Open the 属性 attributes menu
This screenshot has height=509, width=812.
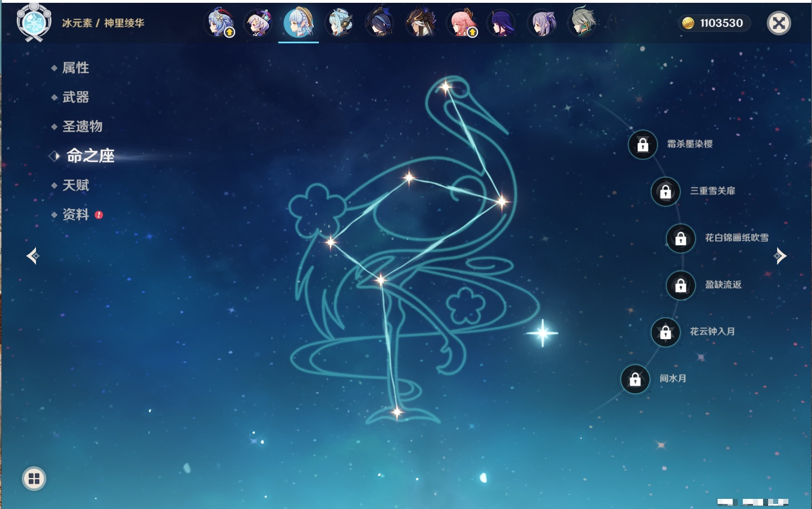tap(75, 68)
